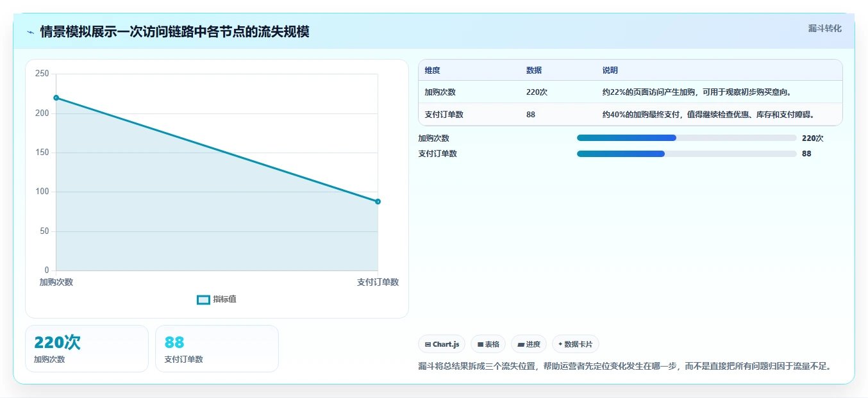This screenshot has height=398, width=868.
Task: Click the 加购次数 progress bar
Action: tap(687, 138)
